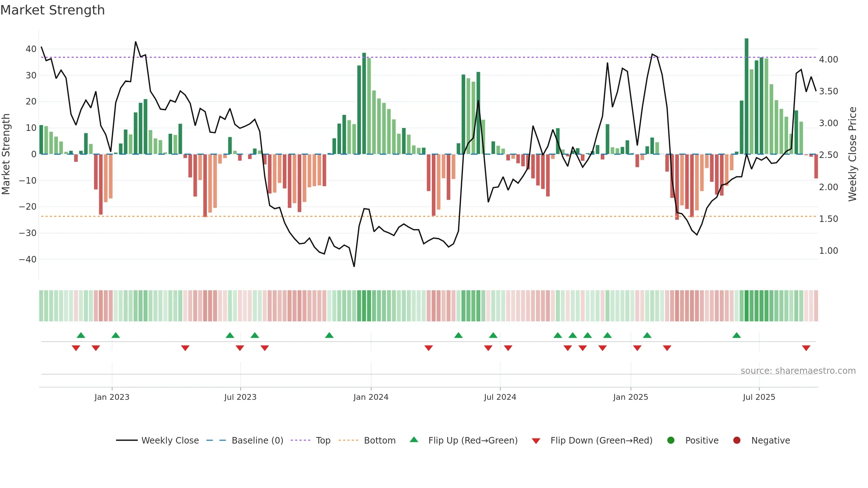
Task: Click the '−10' tick on left axis
Action: 28,180
